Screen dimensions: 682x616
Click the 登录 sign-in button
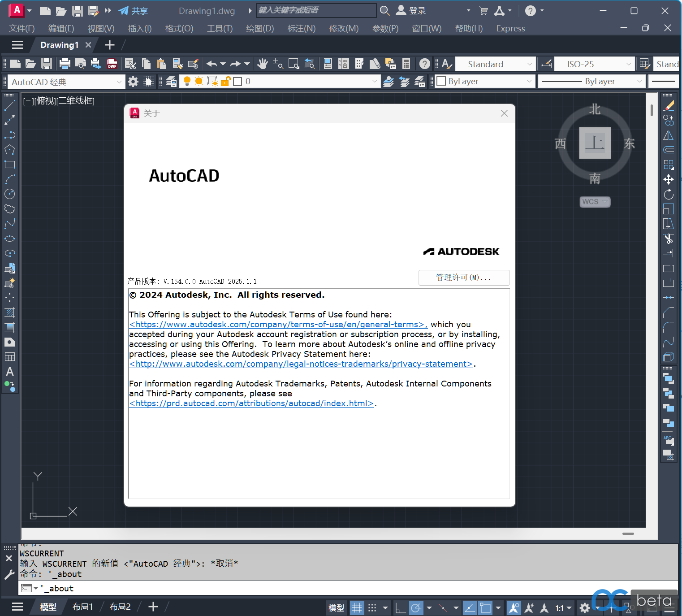pos(411,10)
